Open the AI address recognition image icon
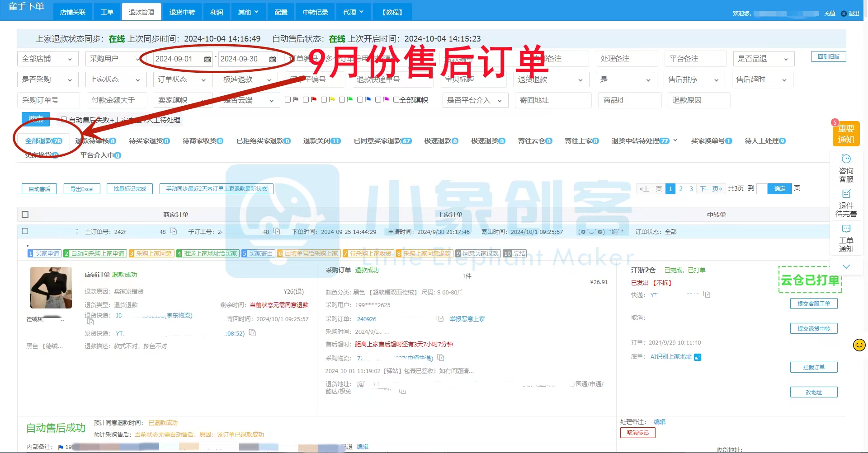 coord(698,357)
